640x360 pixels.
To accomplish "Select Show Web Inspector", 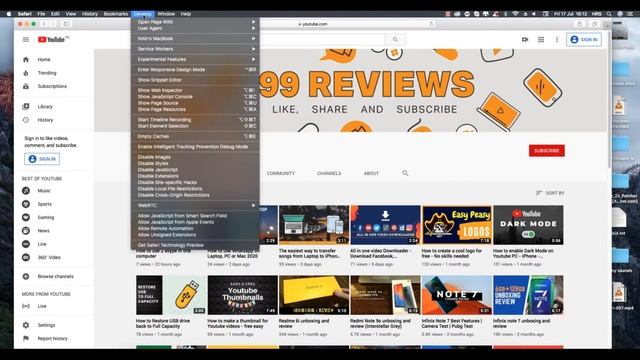I will click(195, 90).
